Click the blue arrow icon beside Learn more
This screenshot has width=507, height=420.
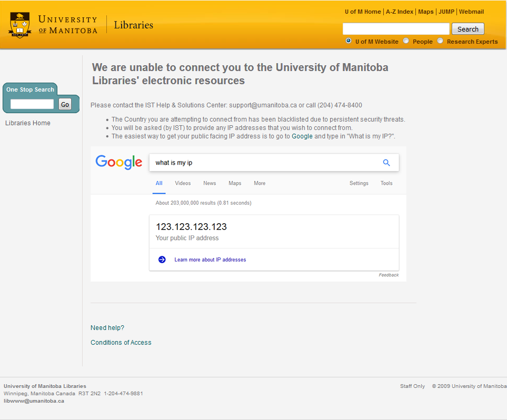point(162,259)
